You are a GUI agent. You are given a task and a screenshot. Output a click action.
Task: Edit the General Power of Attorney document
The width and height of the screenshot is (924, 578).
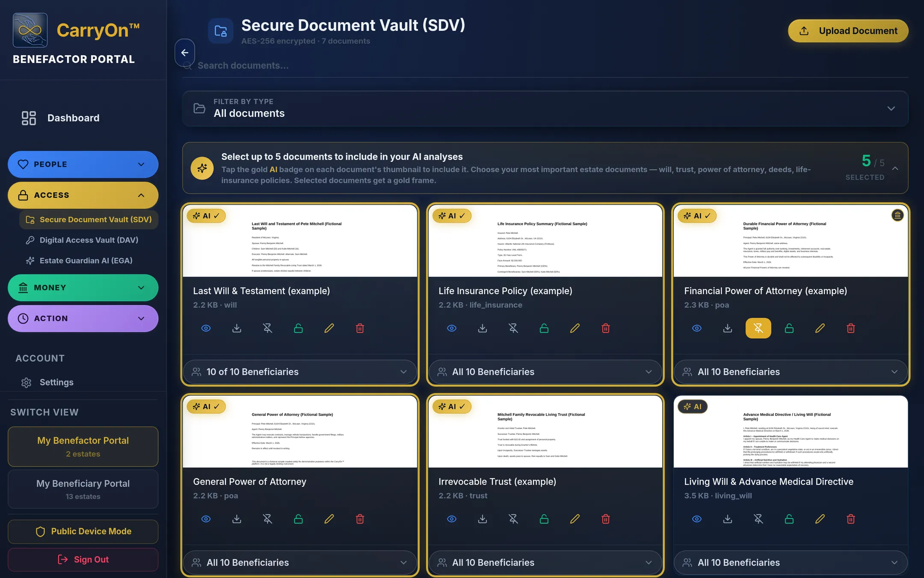tap(329, 519)
